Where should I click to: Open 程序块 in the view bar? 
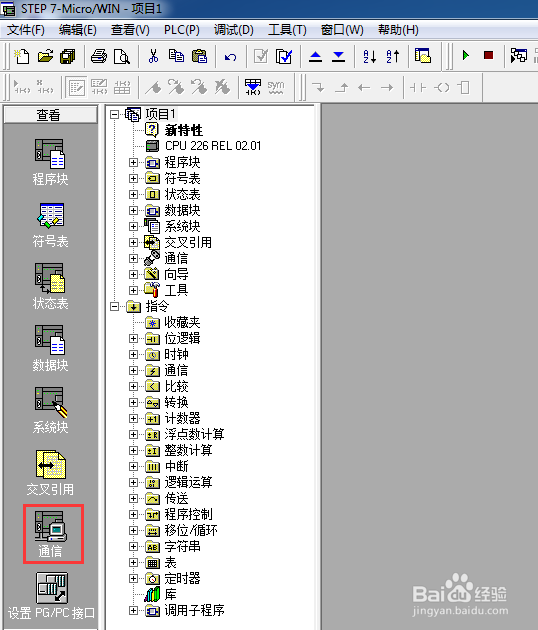tap(50, 163)
